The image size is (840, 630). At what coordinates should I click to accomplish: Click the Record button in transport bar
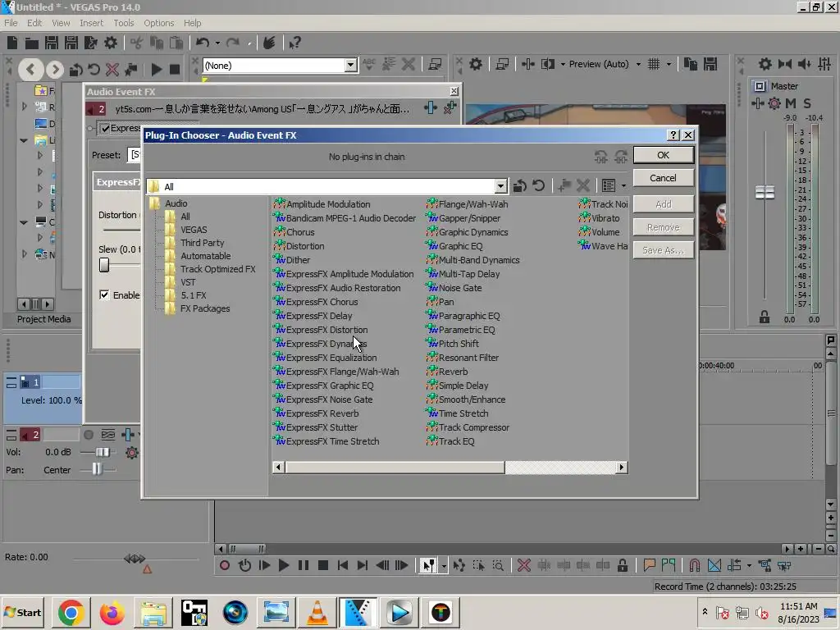click(x=225, y=565)
